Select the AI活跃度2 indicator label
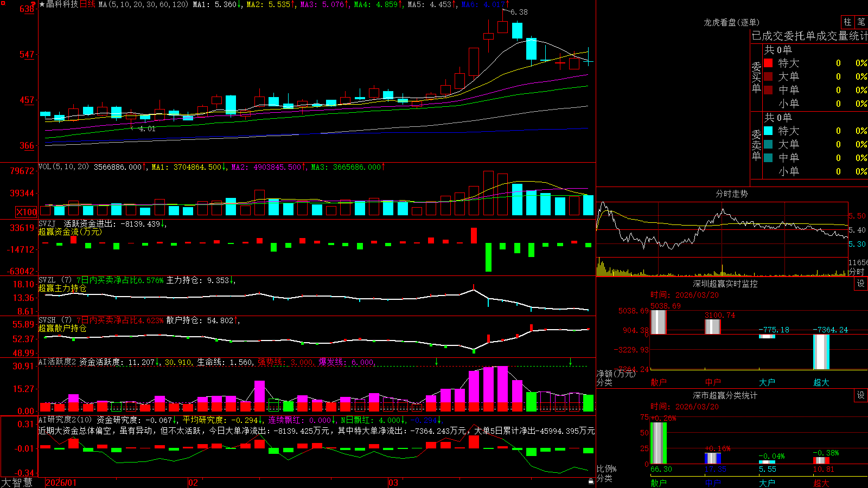 pos(58,362)
